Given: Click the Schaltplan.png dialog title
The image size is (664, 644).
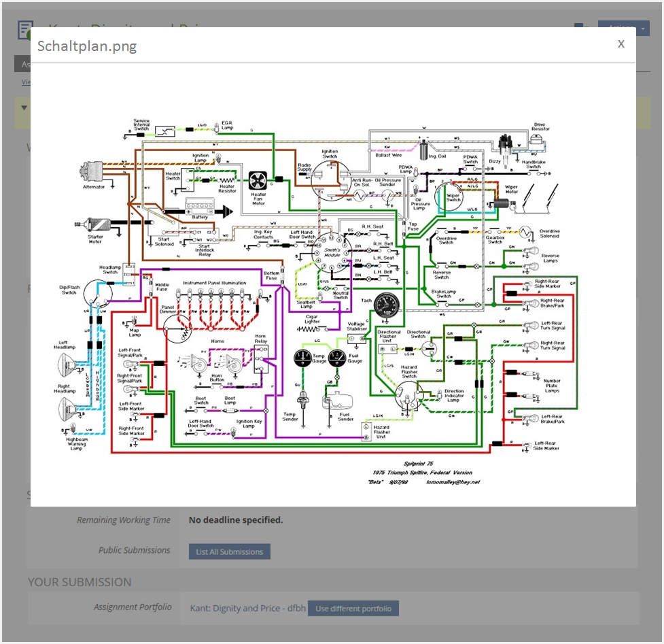Looking at the screenshot, I should [87, 46].
